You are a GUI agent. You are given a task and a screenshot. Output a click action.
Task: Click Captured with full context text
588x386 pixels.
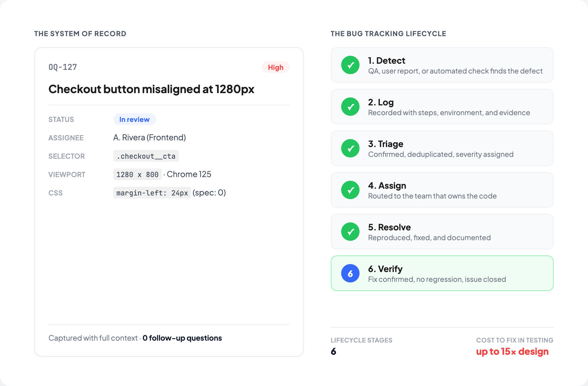pyautogui.click(x=93, y=338)
